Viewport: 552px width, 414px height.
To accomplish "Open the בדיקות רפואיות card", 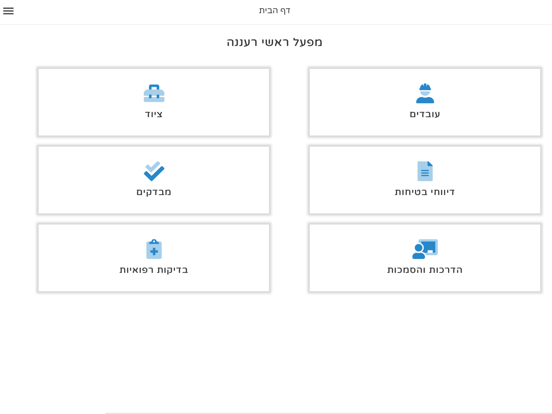I will click(154, 258).
